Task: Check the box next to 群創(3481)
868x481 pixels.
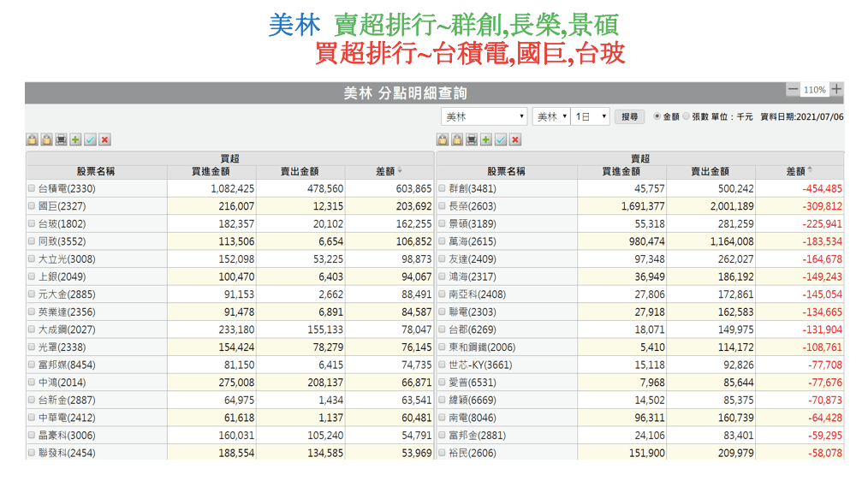Action: tap(443, 188)
